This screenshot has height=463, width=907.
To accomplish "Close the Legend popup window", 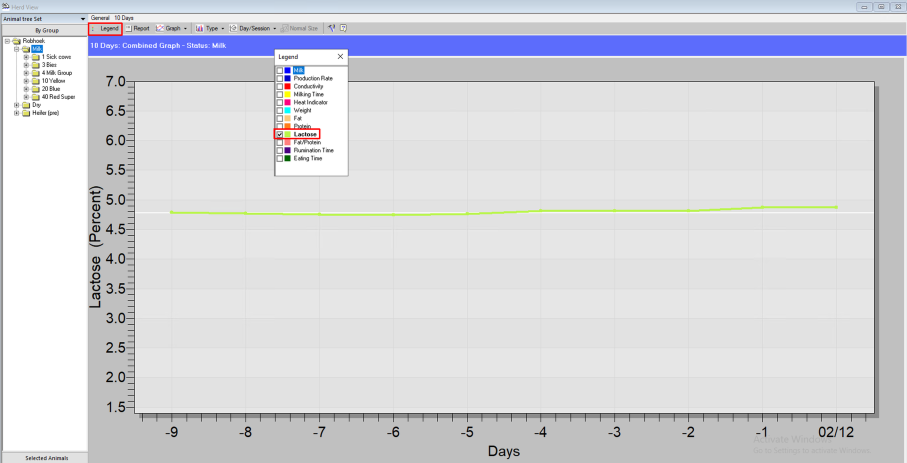I will (x=340, y=57).
